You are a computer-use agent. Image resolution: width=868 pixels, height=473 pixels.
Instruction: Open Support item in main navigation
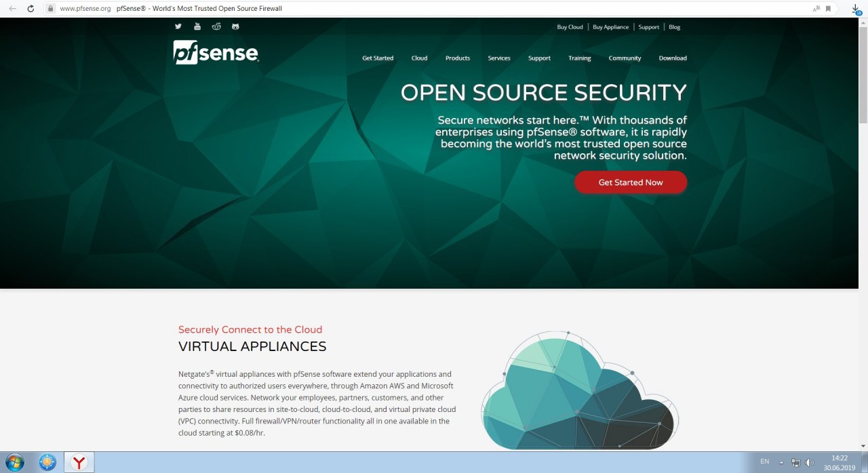click(539, 58)
